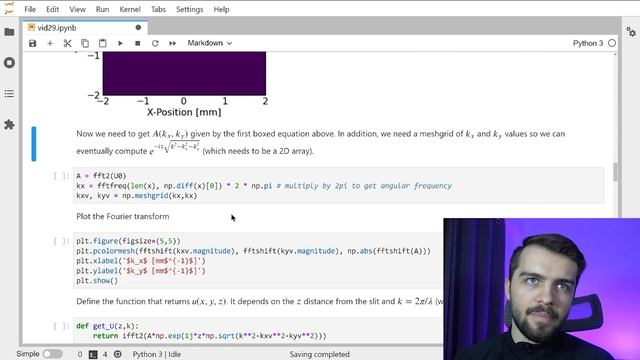This screenshot has height=360, width=640.
Task: Click the execution prompt beside fft2 cell
Action: click(x=61, y=176)
